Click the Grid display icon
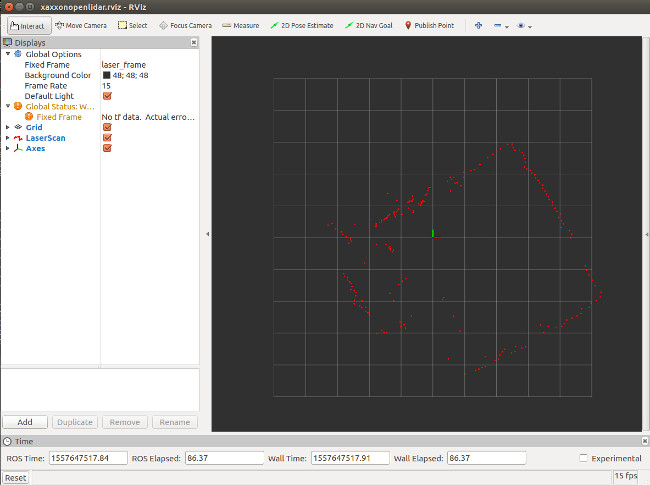The width and height of the screenshot is (650, 485). click(x=18, y=127)
